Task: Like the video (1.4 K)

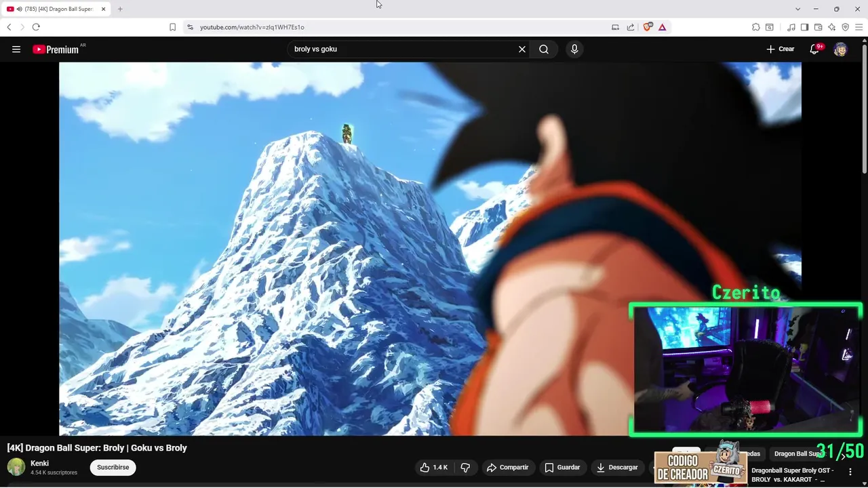Action: pyautogui.click(x=434, y=468)
